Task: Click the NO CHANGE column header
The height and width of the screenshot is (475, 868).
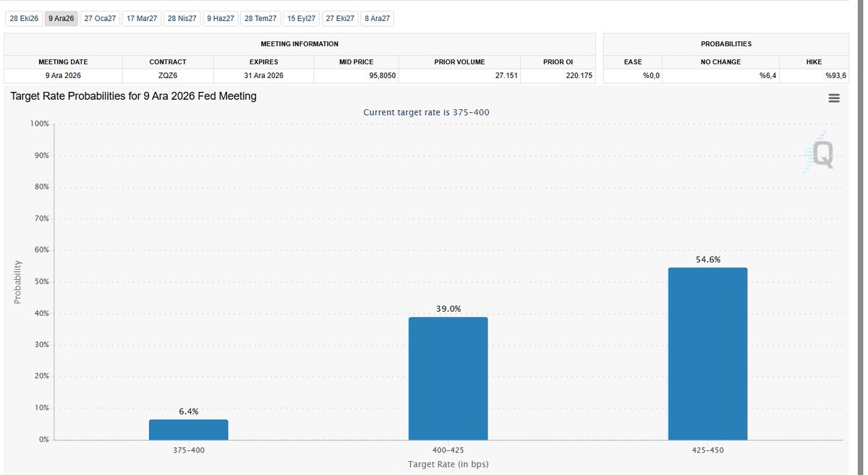Action: tap(720, 62)
